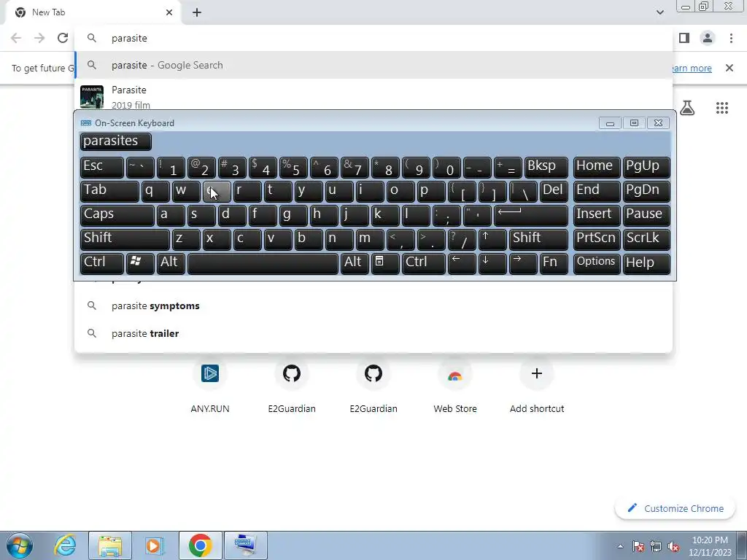Open Windows Media Player in taskbar
This screenshot has height=560, width=747.
155,545
